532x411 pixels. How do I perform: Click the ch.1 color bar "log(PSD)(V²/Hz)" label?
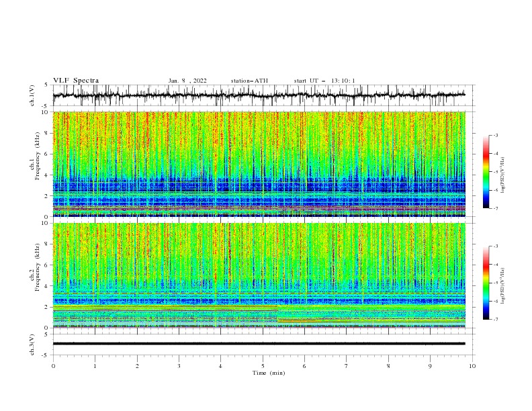pyautogui.click(x=503, y=175)
